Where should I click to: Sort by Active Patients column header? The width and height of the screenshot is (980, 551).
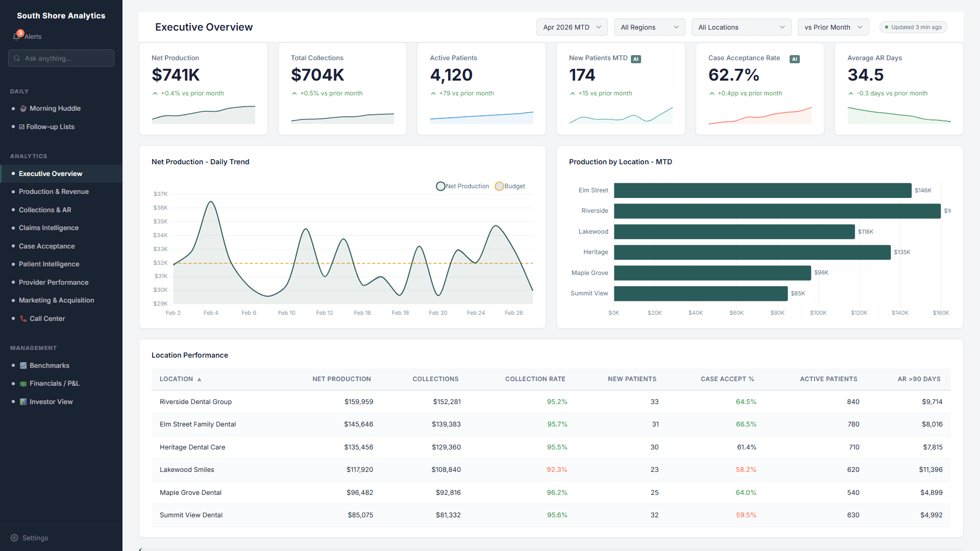tap(828, 379)
